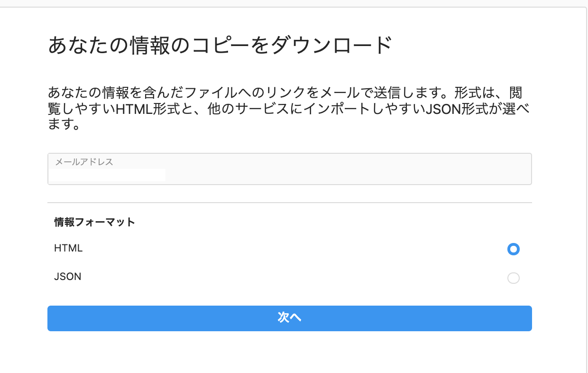Click the blue 次へ button
Image resolution: width=588 pixels, height=373 pixels.
coord(290,318)
